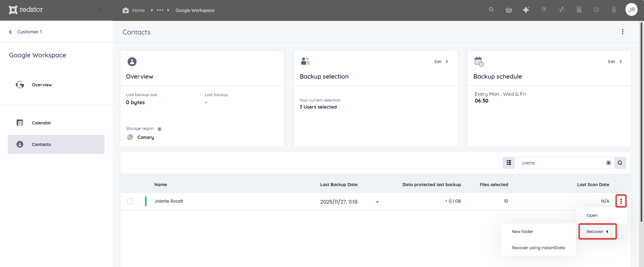This screenshot has width=644, height=267.
Task: Run search with magnifier button
Action: tap(620, 163)
